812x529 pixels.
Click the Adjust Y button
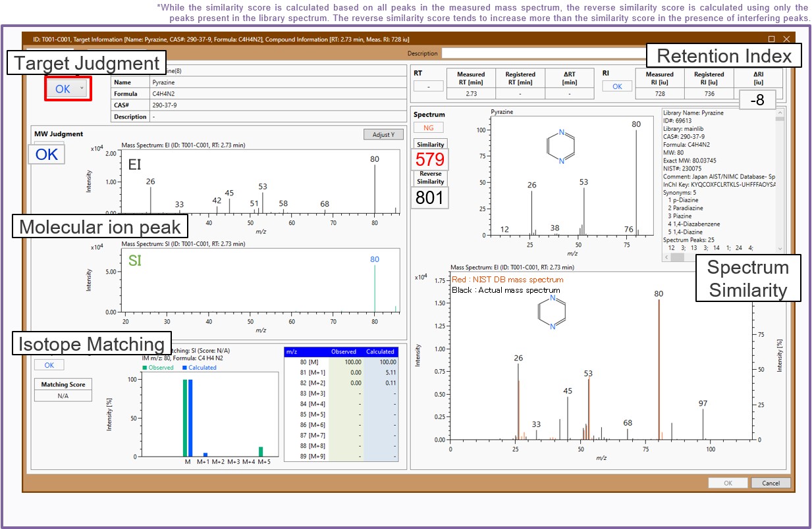click(383, 134)
